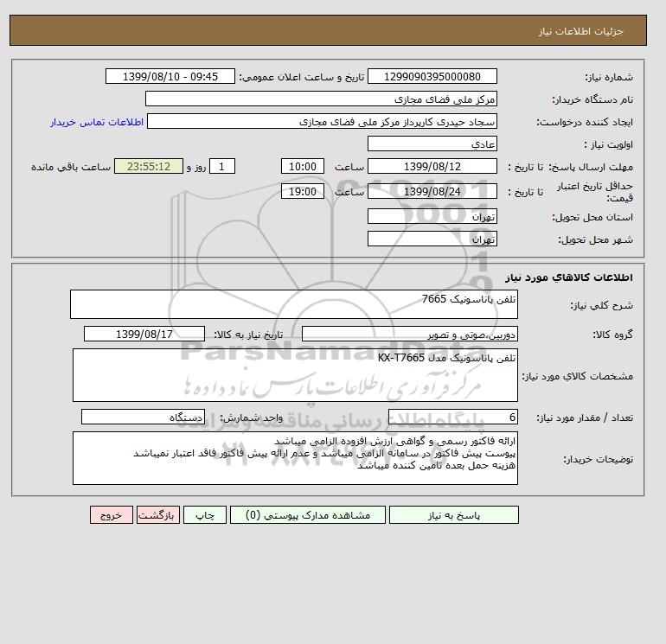Click goods group field 'دوربین،صوتی و تصویر'

[x=409, y=334]
